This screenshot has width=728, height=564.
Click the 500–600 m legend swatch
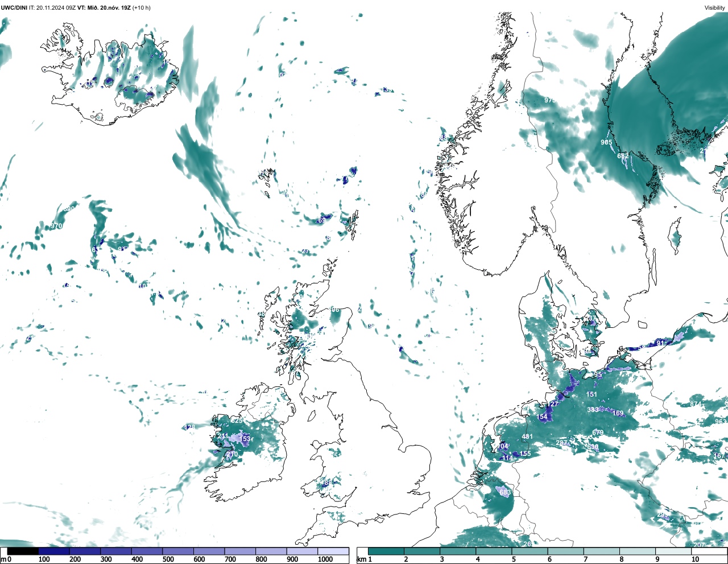coord(178,551)
